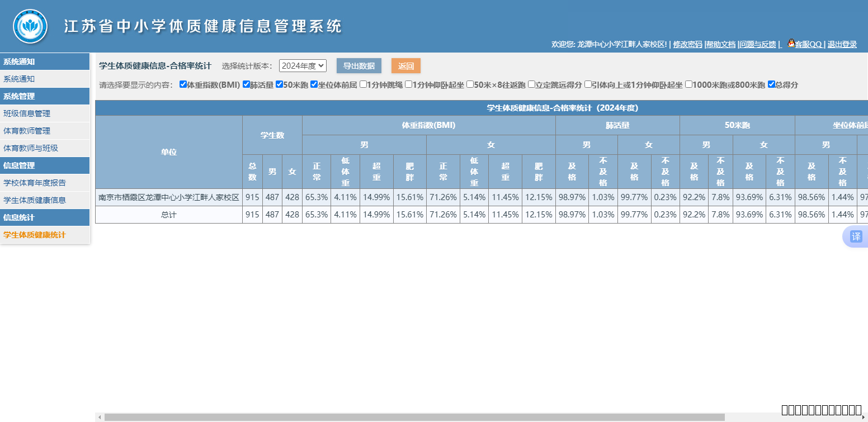Uncheck the 50米跑 checkbox
The height and width of the screenshot is (422, 868).
click(x=279, y=84)
